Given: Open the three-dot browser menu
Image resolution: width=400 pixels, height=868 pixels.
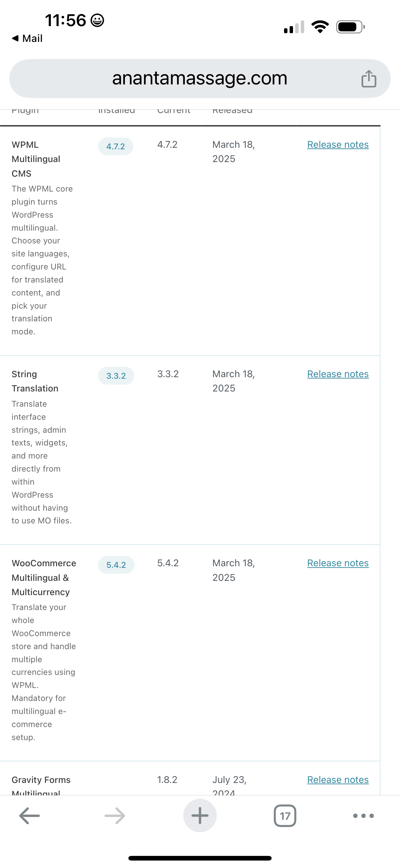Looking at the screenshot, I should point(363,816).
